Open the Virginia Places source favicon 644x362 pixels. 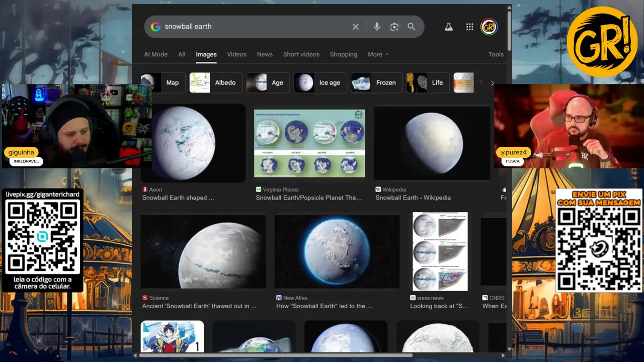coord(259,190)
